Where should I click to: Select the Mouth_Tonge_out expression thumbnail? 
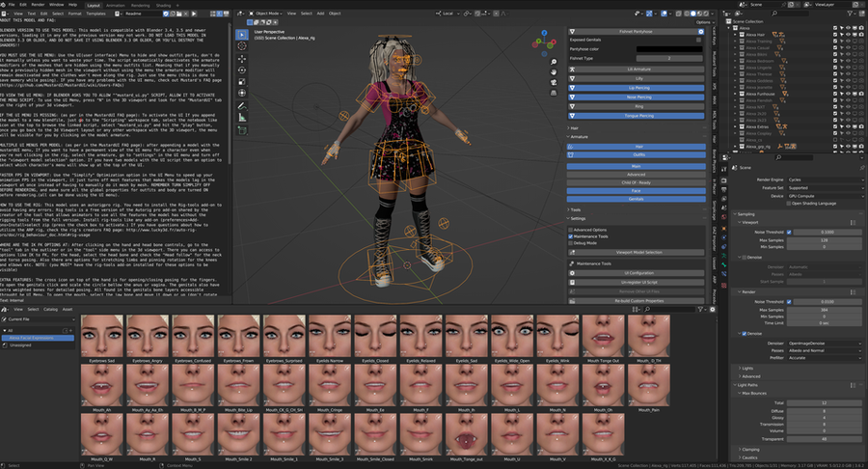(x=466, y=434)
